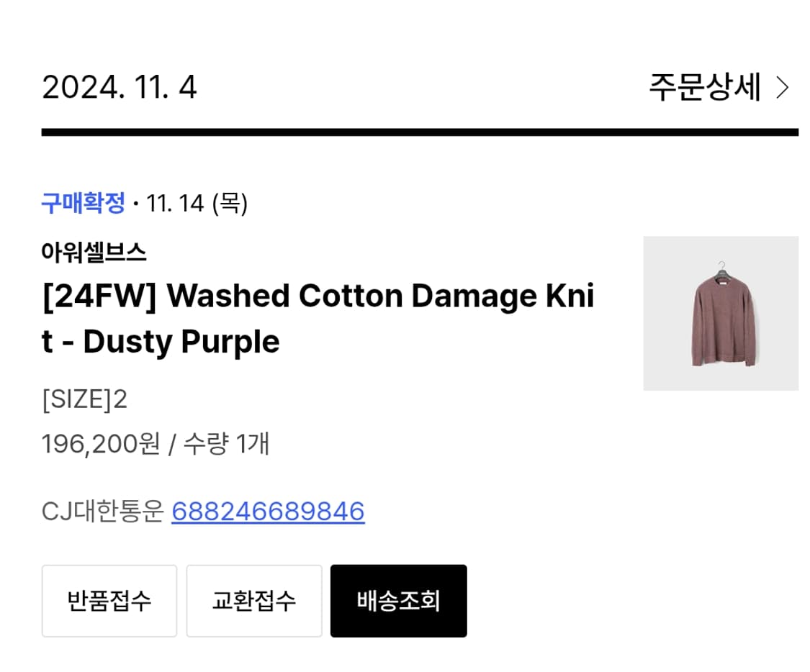The image size is (810, 672).
Task: Click the CJ대한통운 carrier name
Action: [101, 512]
